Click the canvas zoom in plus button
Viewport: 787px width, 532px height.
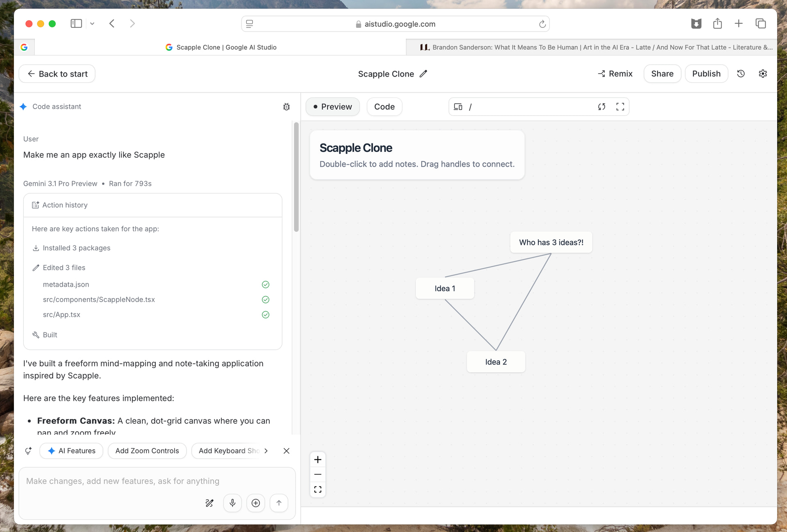click(318, 460)
